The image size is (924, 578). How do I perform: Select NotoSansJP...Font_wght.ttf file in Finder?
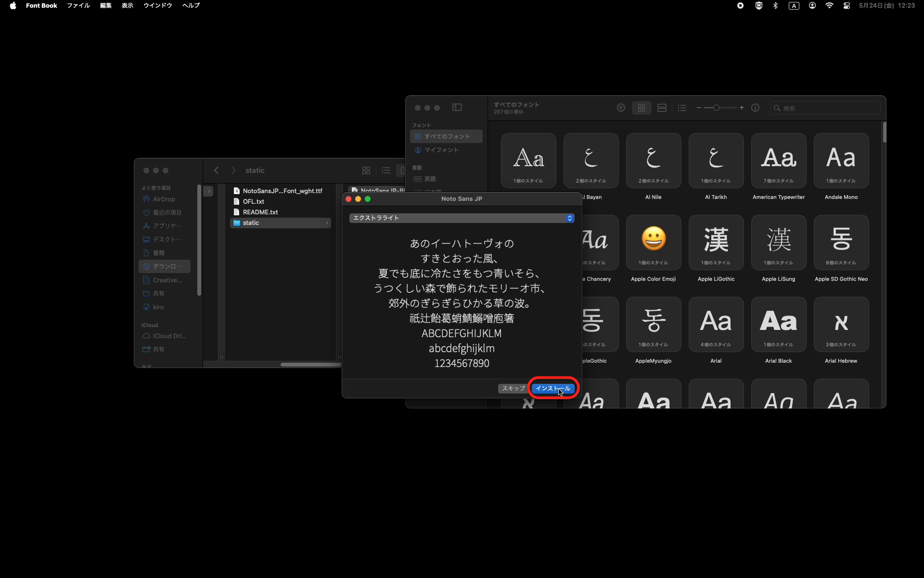(281, 191)
